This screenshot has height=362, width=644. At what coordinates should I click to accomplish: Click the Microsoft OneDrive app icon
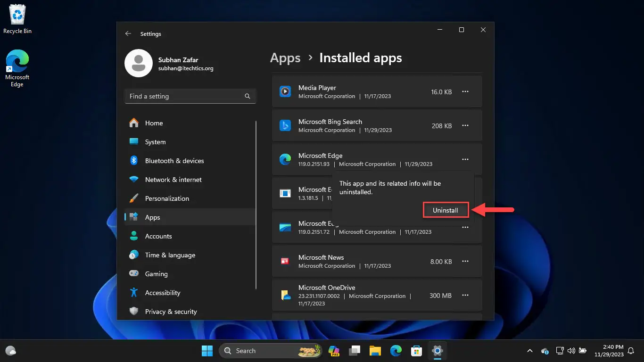[285, 295]
